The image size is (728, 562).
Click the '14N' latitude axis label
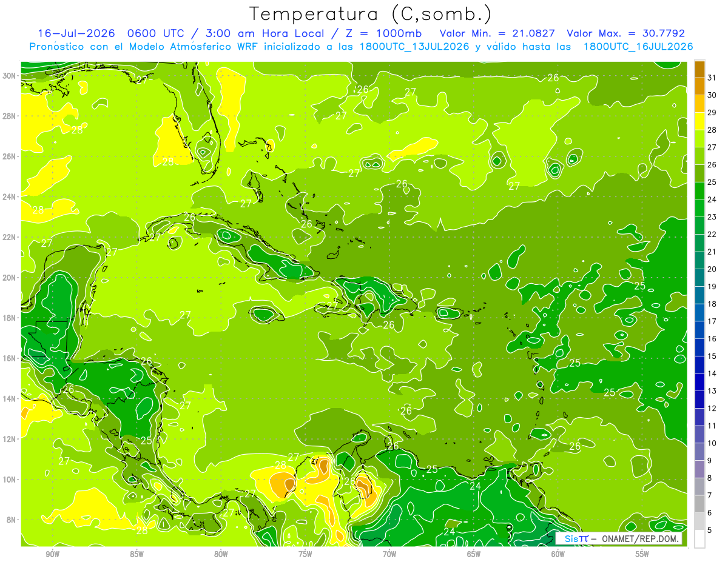coord(9,399)
